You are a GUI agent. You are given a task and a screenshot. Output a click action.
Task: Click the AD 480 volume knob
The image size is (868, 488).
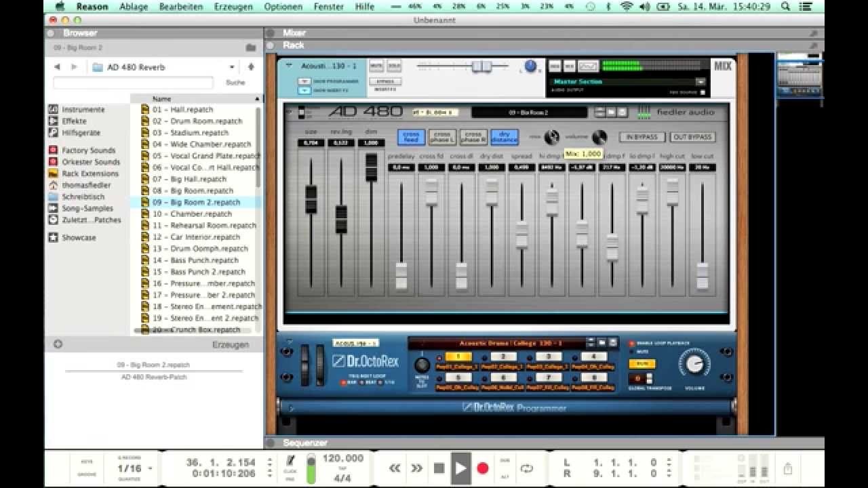point(599,138)
